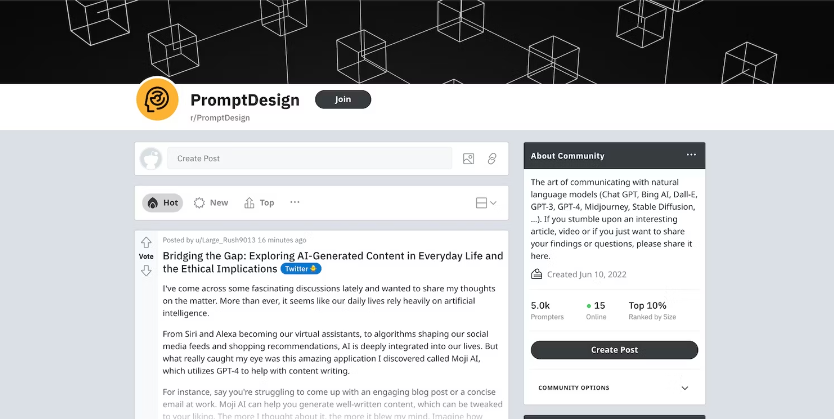This screenshot has height=419, width=834.
Task: Sort posts by Hot
Action: tap(162, 203)
